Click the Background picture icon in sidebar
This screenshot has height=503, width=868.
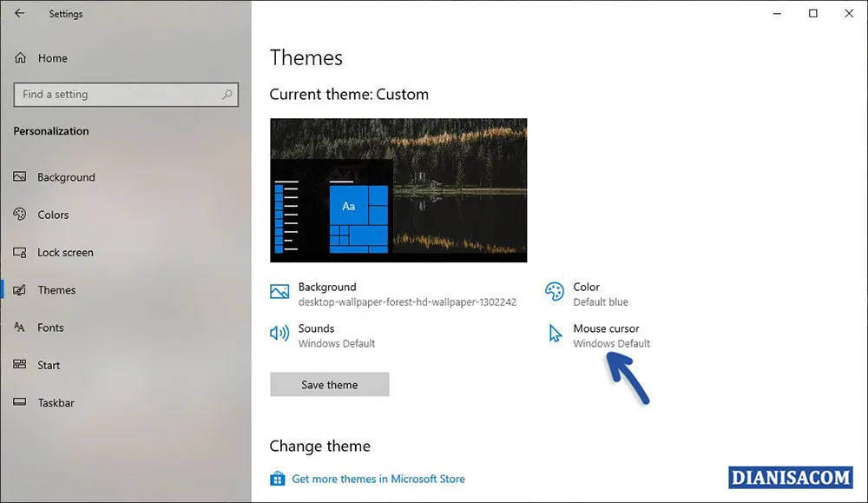coord(20,177)
